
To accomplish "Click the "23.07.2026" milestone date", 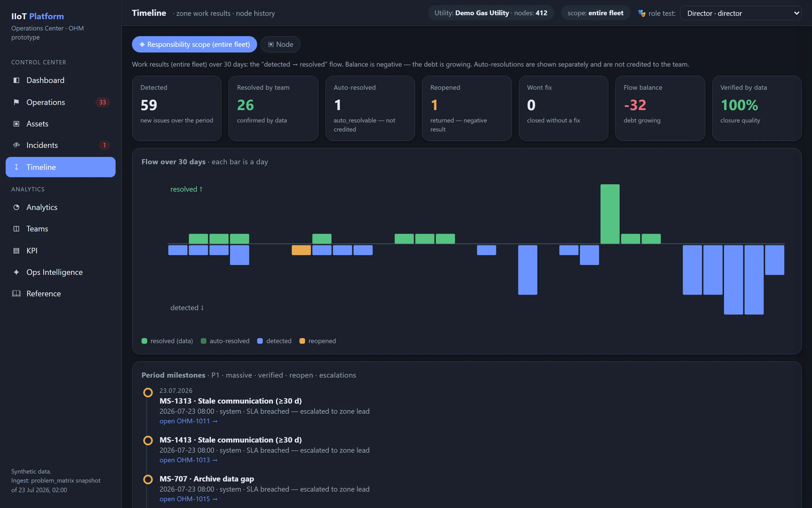I will pyautogui.click(x=176, y=391).
